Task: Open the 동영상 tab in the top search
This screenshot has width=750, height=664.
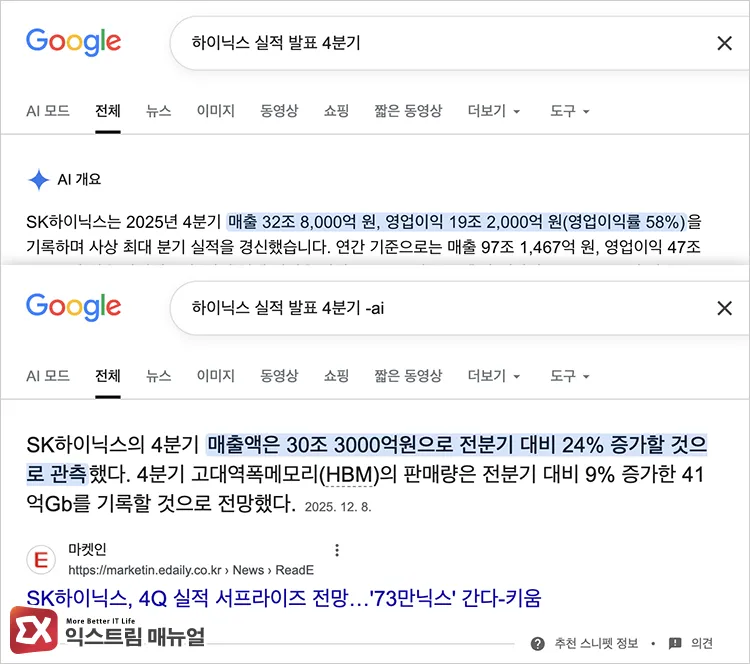Action: coord(279,111)
